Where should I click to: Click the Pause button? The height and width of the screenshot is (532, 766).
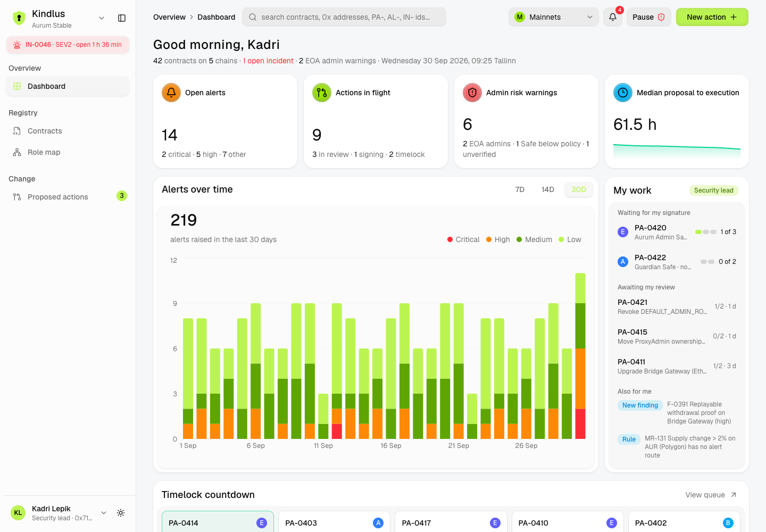pos(648,17)
